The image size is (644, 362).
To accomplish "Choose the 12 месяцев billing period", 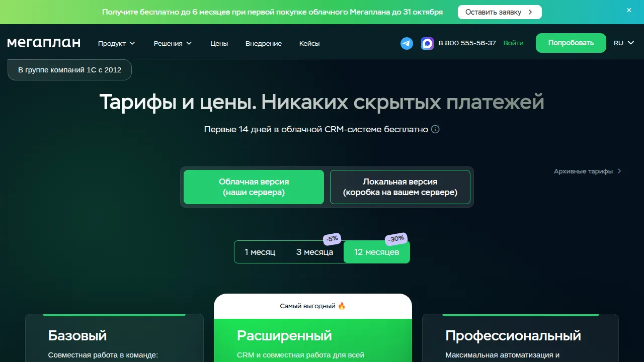I will point(377,252).
